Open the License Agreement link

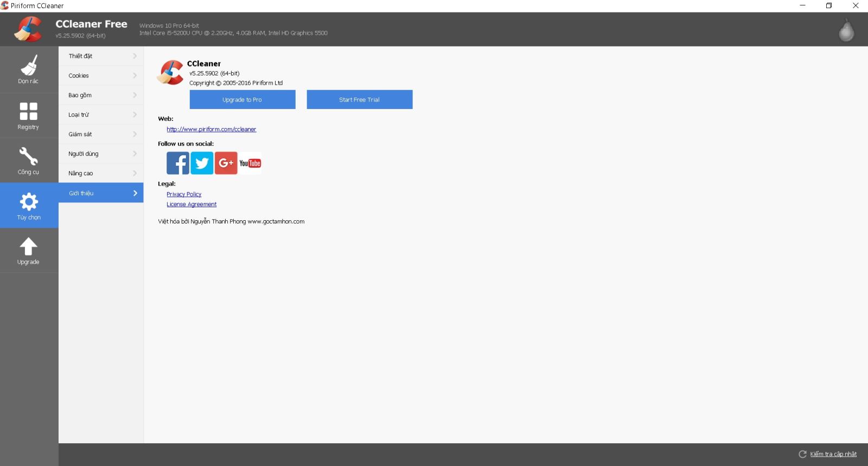tap(192, 205)
